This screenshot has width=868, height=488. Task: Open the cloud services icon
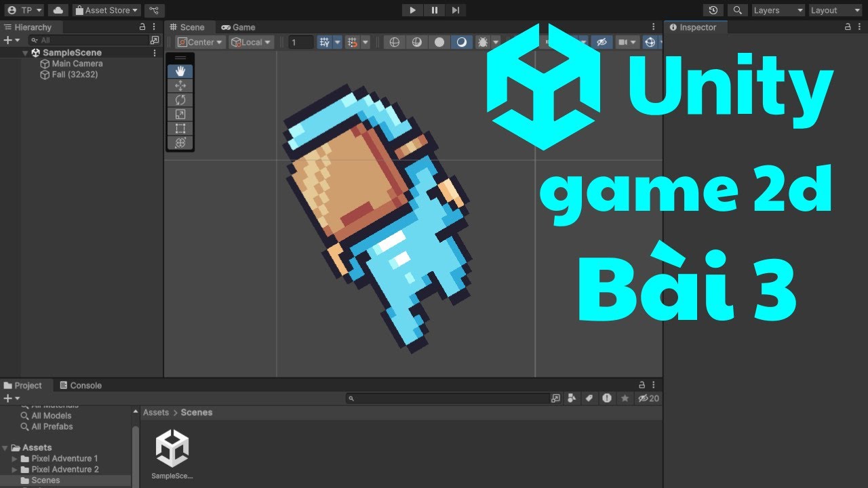click(58, 10)
